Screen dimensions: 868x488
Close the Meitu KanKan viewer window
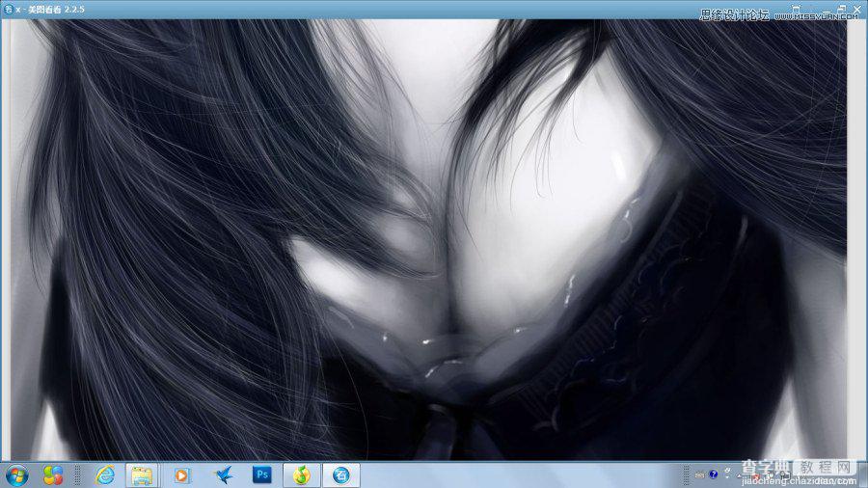click(x=857, y=9)
